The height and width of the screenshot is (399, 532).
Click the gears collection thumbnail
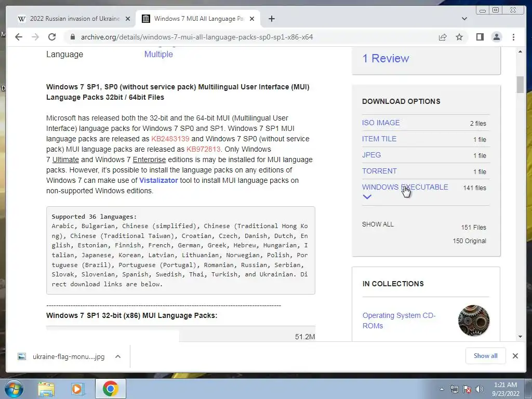click(474, 321)
